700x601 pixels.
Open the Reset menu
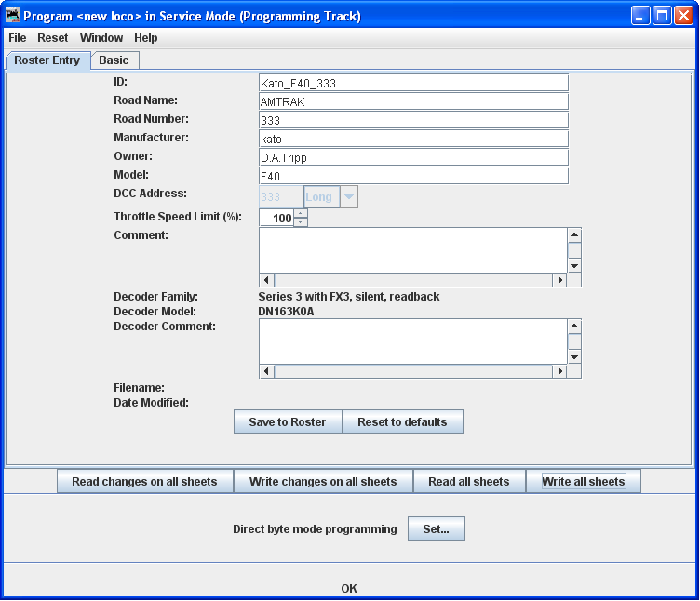tap(53, 38)
